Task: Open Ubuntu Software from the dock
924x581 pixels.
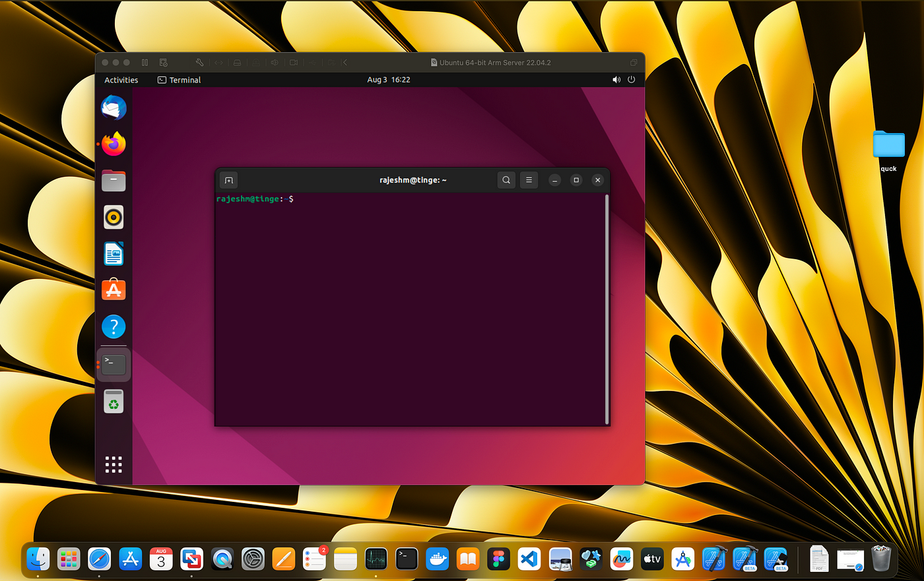Action: (x=114, y=290)
